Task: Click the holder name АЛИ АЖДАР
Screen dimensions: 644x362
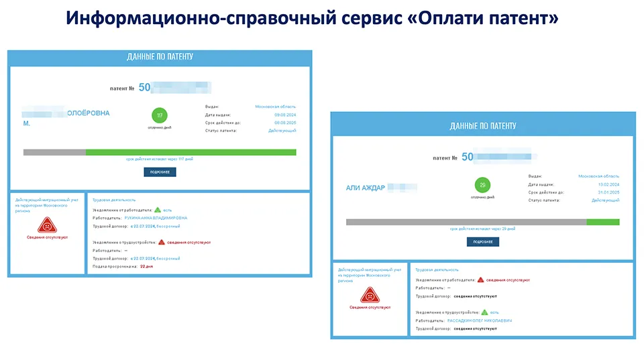Action: point(366,188)
